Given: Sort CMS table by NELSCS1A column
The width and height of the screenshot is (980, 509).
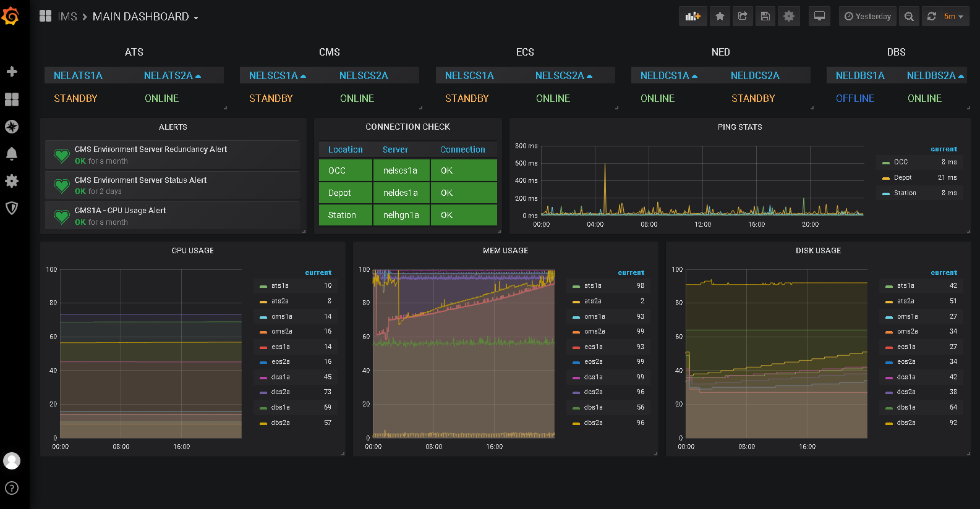Looking at the screenshot, I should coord(278,75).
